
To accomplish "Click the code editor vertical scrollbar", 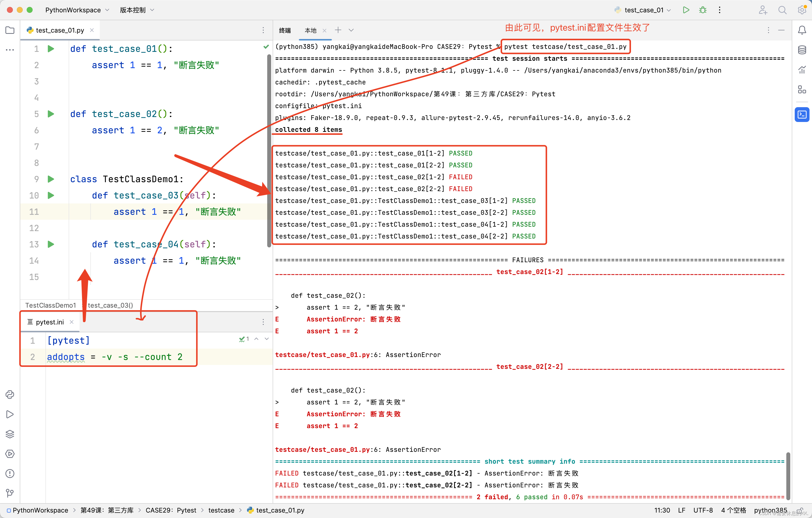I will click(269, 151).
